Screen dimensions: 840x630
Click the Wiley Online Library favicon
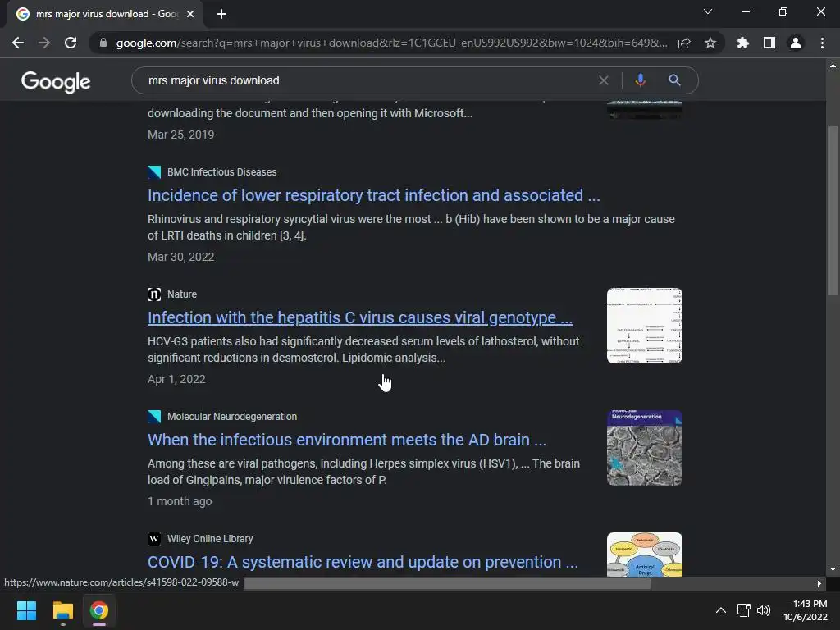click(x=154, y=538)
